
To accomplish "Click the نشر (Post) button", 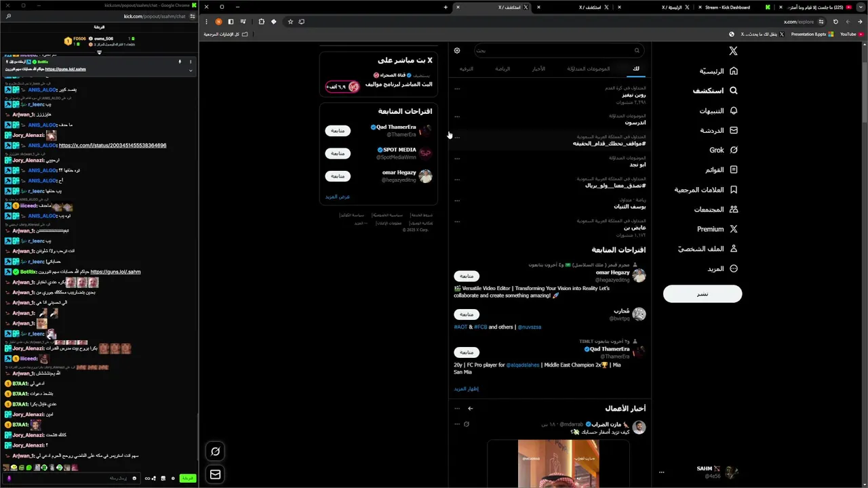I will coord(703,293).
